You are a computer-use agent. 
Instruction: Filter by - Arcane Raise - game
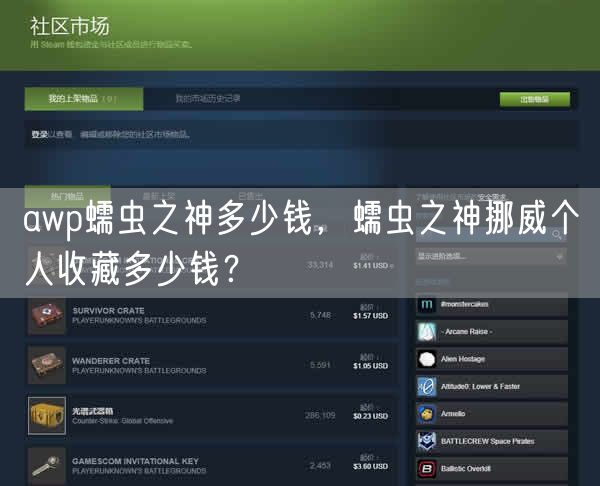466,331
